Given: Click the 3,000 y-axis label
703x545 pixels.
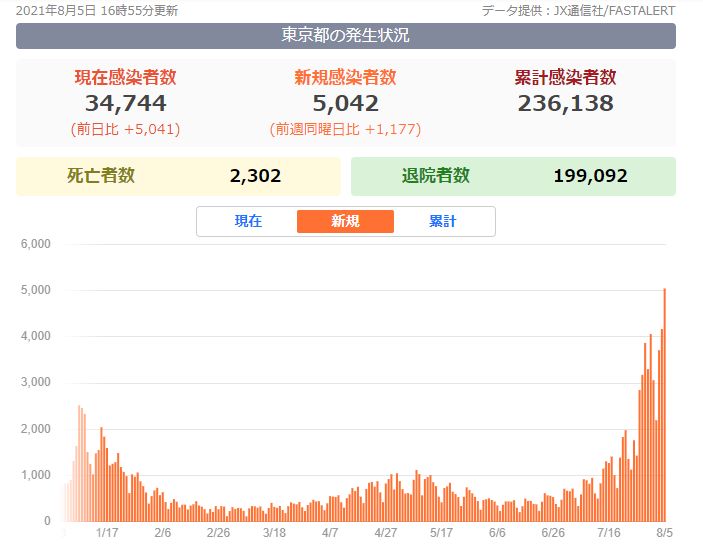Looking at the screenshot, I should coord(35,382).
